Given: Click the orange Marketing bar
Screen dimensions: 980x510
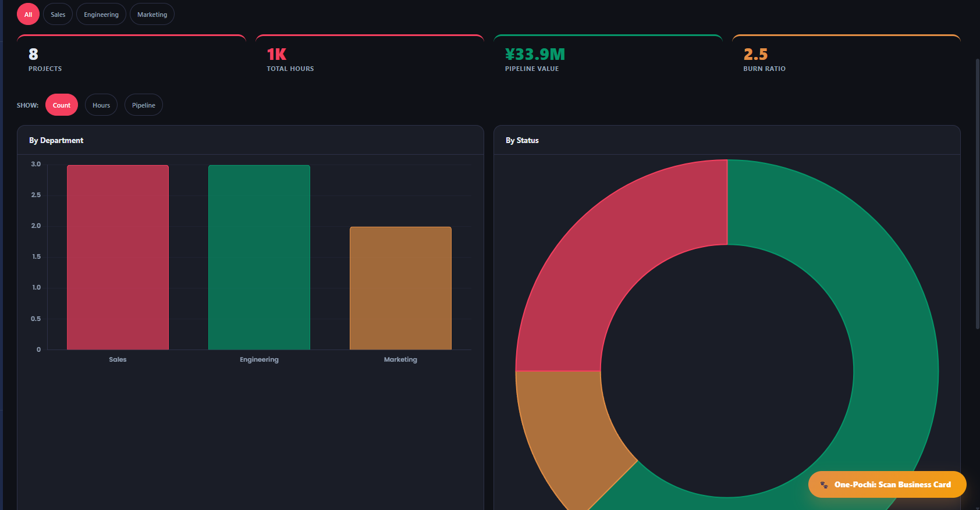Looking at the screenshot, I should pos(400,288).
